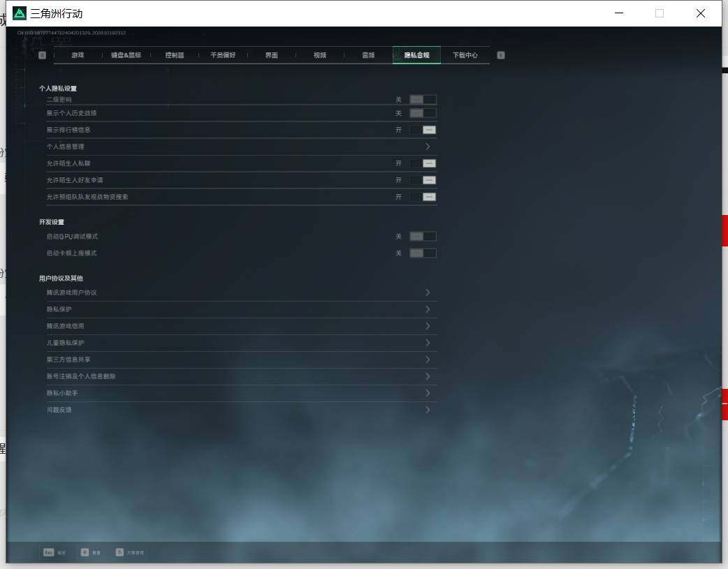This screenshot has height=569, width=728.
Task: Toggle the 二级密码 switch
Action: 423,99
